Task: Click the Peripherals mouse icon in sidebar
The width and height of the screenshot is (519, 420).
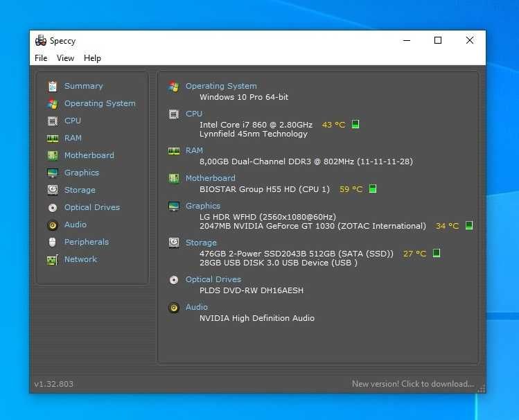Action: [x=52, y=243]
